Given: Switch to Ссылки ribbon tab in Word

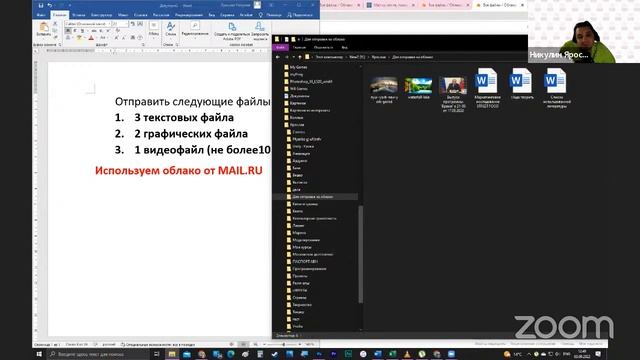Looking at the screenshot, I should click(140, 15).
